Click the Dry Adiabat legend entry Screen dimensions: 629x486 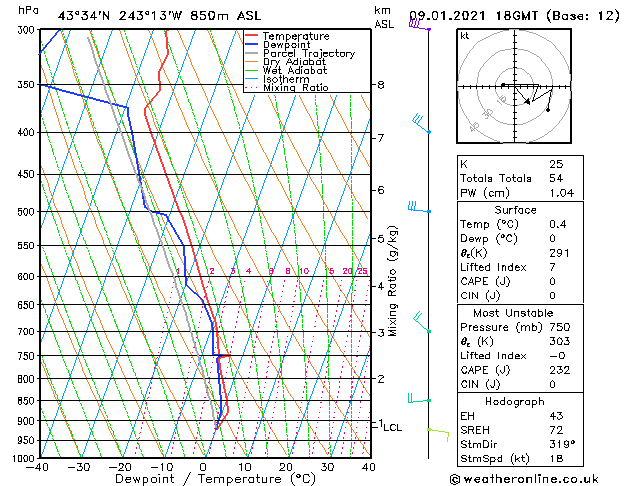pyautogui.click(x=286, y=62)
